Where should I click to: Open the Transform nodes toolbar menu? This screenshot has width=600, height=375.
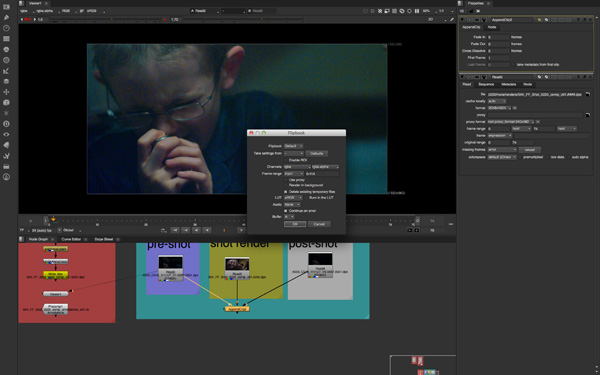tap(6, 92)
